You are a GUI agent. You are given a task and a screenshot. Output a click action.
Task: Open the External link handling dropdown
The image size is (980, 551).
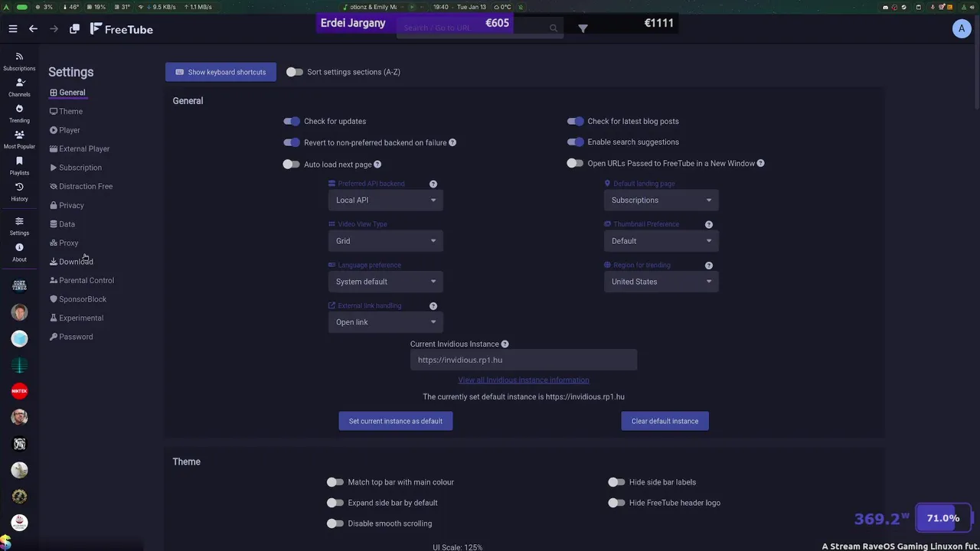click(x=386, y=322)
